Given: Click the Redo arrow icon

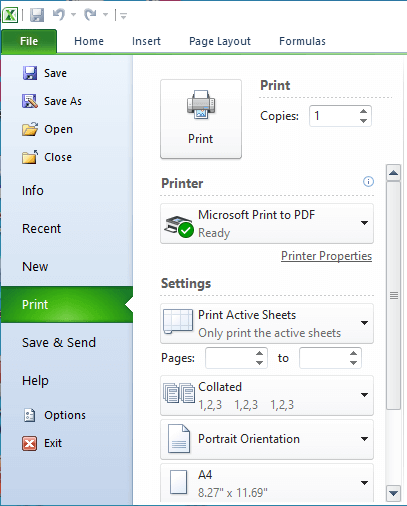Looking at the screenshot, I should pos(90,15).
